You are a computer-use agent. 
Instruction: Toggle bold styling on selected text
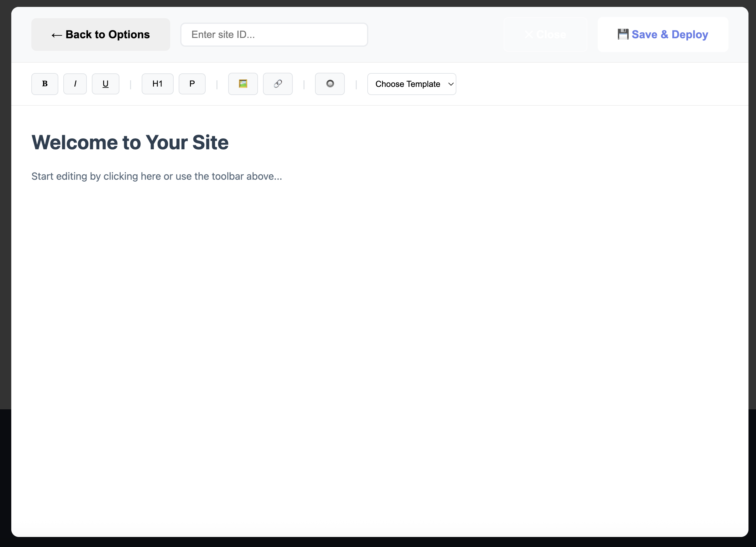coord(44,84)
